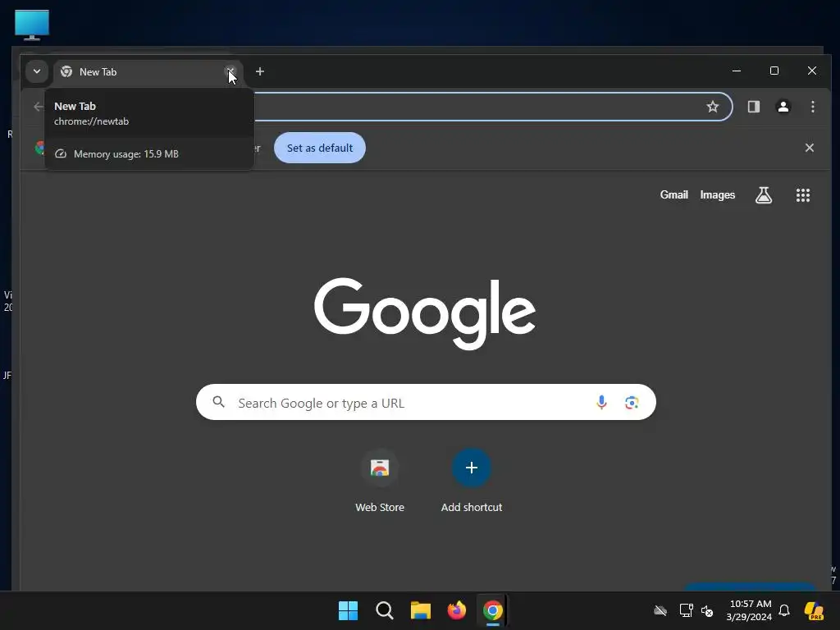Click the Add shortcut button
Image resolution: width=840 pixels, height=630 pixels.
tap(472, 481)
